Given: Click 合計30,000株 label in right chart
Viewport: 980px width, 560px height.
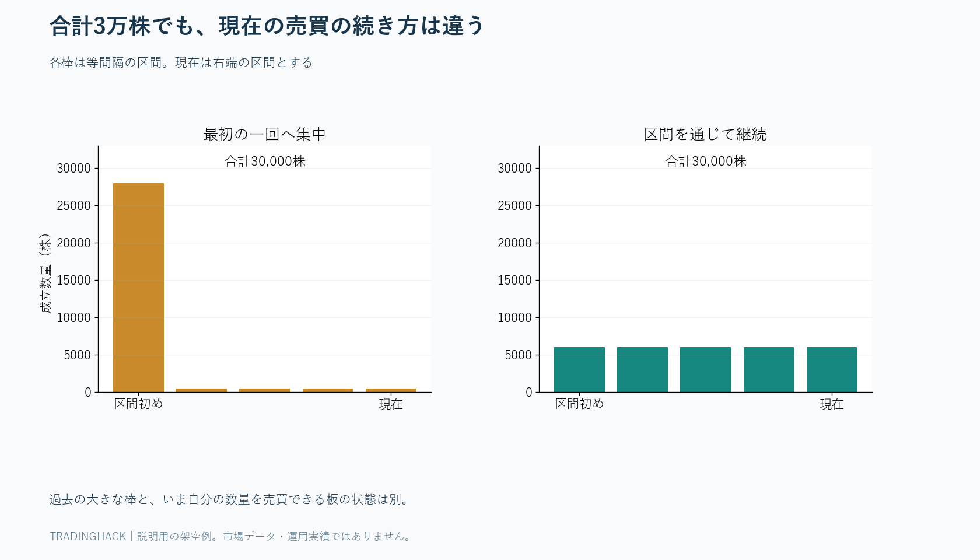Looking at the screenshot, I should (x=706, y=161).
